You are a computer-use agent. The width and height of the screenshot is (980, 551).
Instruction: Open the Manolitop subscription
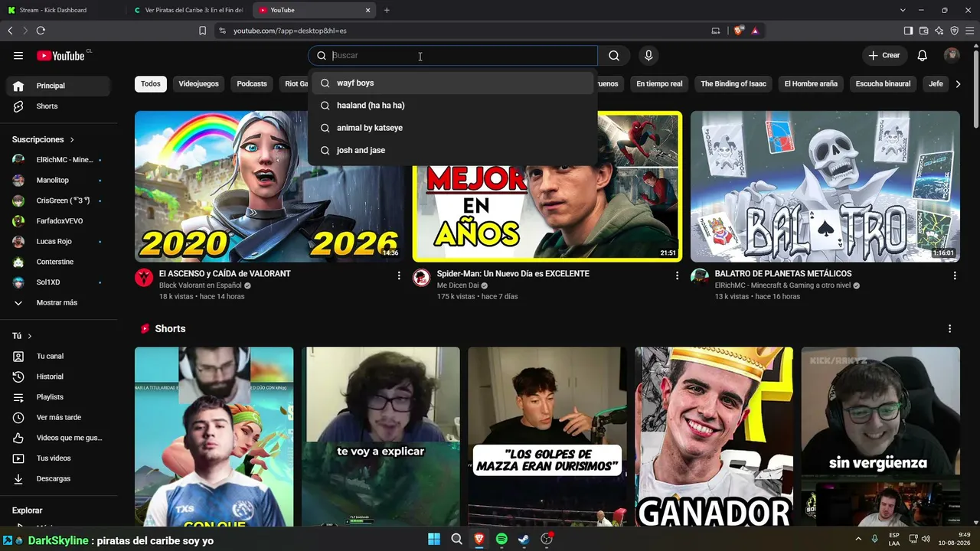tap(58, 181)
